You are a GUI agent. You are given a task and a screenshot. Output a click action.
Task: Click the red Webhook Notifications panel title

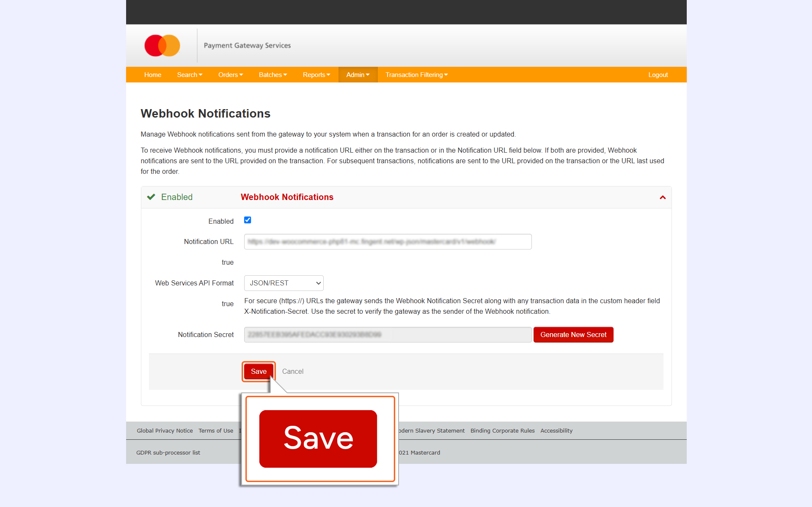[287, 197]
